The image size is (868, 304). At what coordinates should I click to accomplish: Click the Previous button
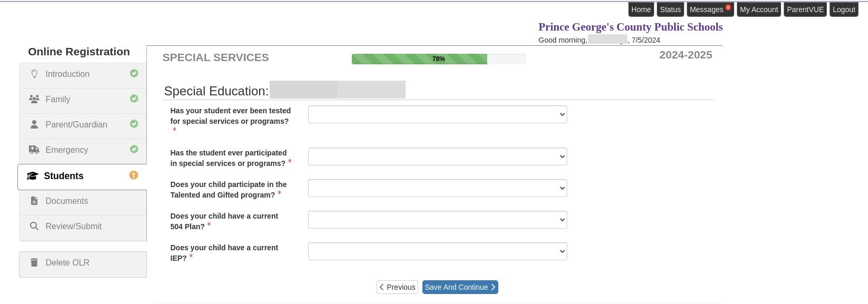[x=397, y=287]
